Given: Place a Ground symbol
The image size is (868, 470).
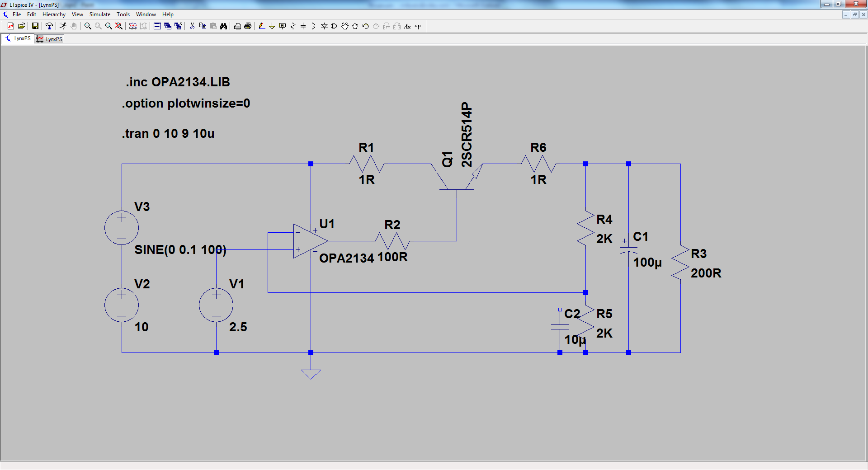Looking at the screenshot, I should 272,26.
